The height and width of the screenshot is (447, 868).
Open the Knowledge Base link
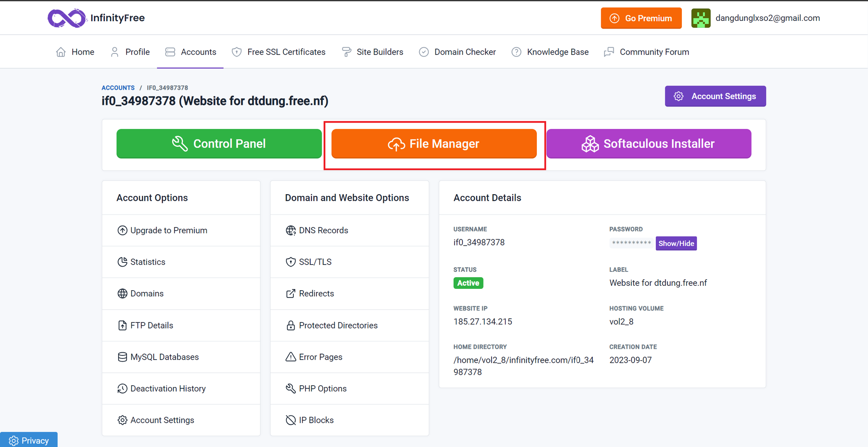[550, 52]
